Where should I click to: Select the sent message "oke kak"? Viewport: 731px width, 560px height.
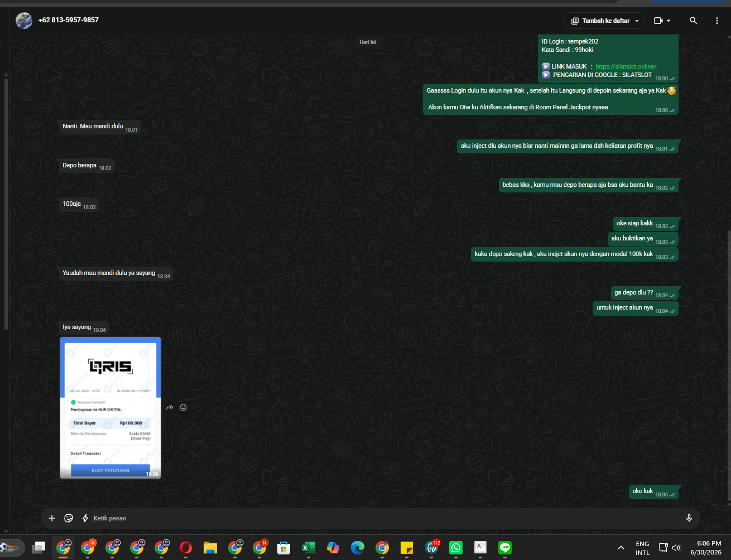(653, 491)
